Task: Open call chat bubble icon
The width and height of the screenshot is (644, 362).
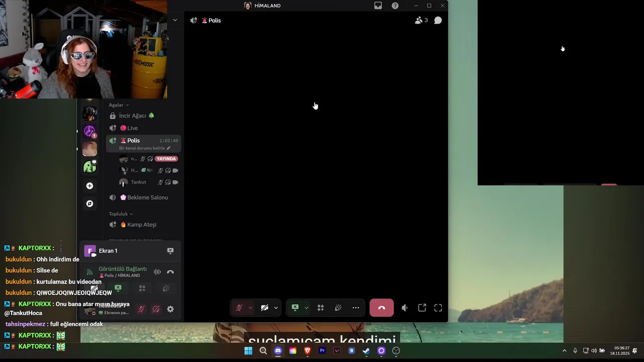Action: (x=438, y=20)
